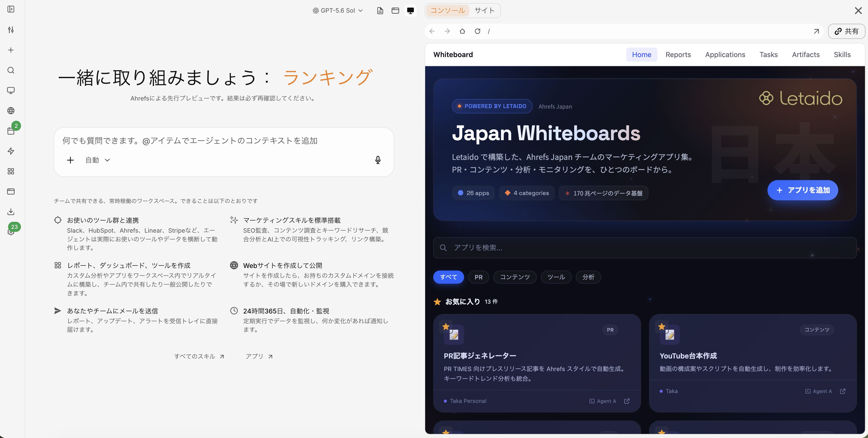Toggle favorite star on PR記事ジェネレーター card
868x438 pixels.
[446, 326]
